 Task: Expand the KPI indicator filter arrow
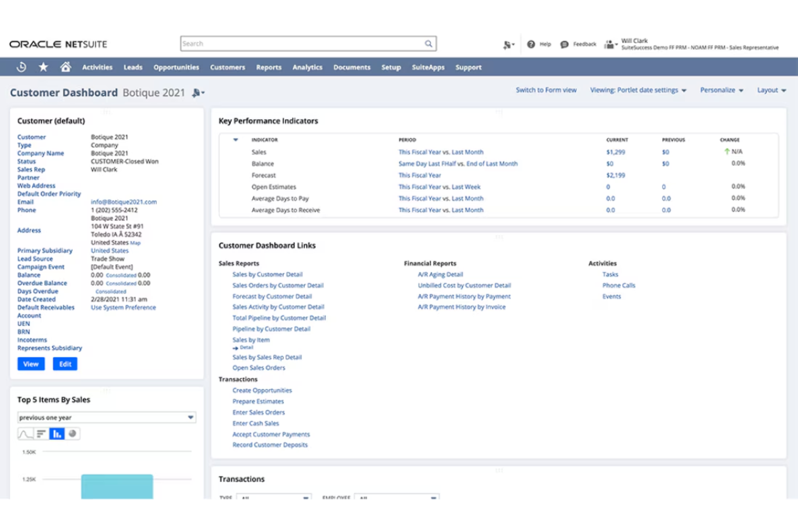tap(236, 139)
